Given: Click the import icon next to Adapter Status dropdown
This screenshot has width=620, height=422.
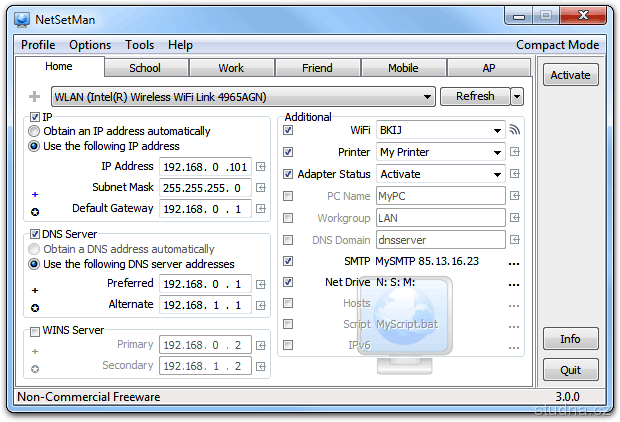Looking at the screenshot, I should 514,174.
